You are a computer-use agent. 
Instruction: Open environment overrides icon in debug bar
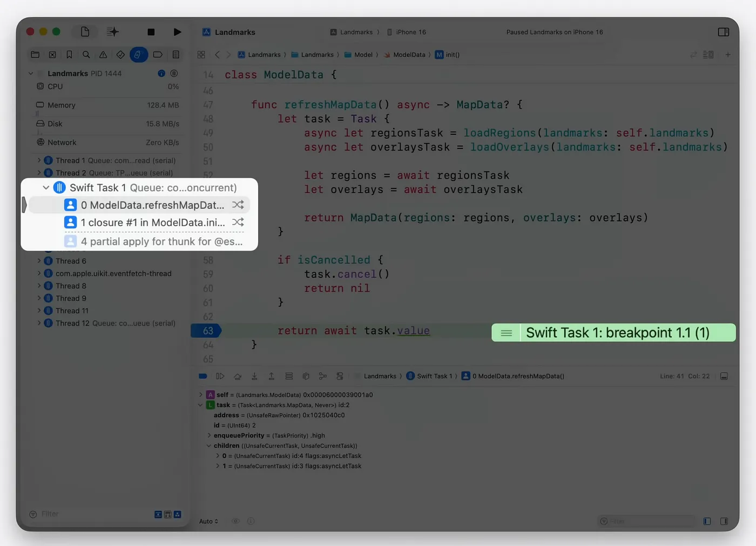(340, 376)
